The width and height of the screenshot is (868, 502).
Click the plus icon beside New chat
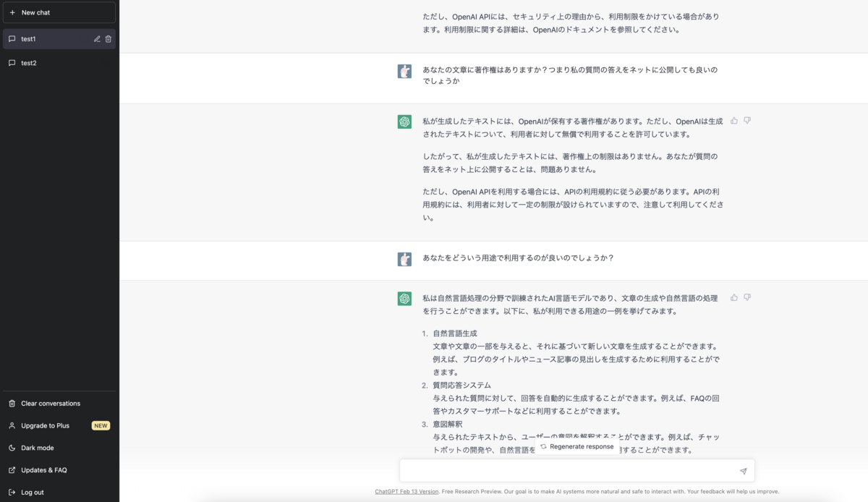click(12, 12)
